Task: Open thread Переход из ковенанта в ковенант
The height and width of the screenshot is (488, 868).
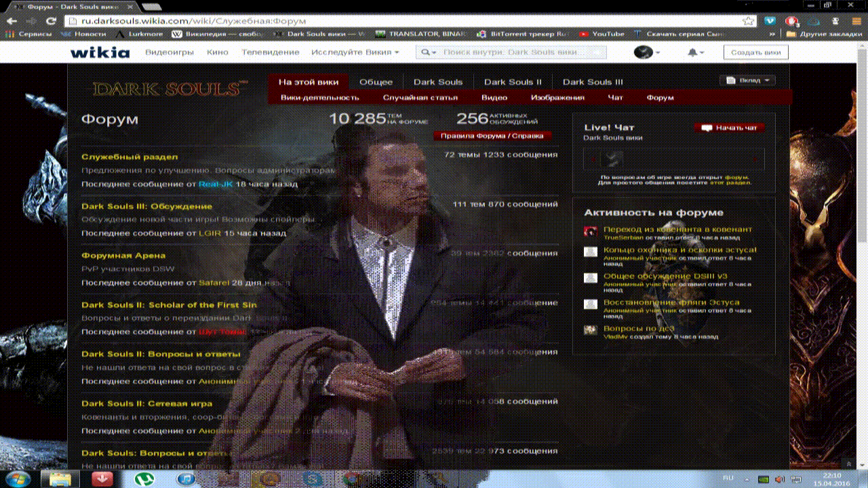Action: pyautogui.click(x=677, y=229)
